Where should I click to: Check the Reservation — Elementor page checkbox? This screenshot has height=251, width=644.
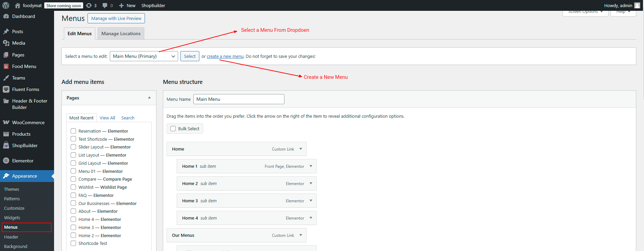(x=73, y=131)
